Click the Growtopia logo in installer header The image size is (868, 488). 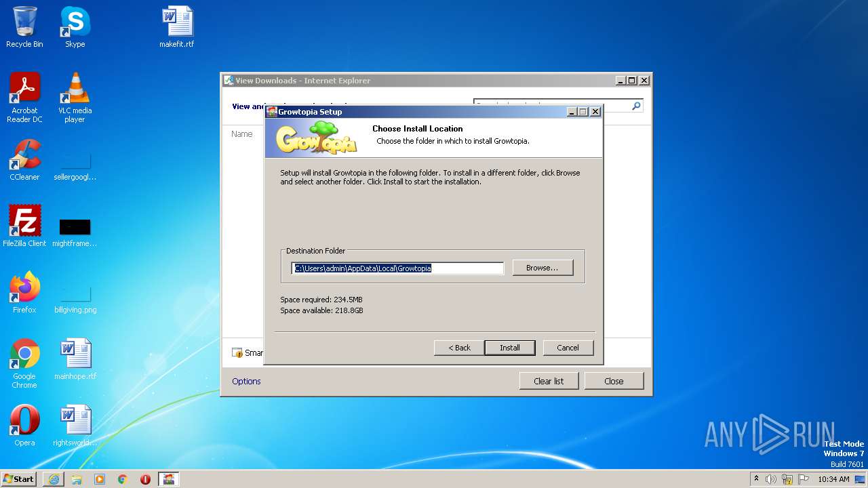[317, 138]
